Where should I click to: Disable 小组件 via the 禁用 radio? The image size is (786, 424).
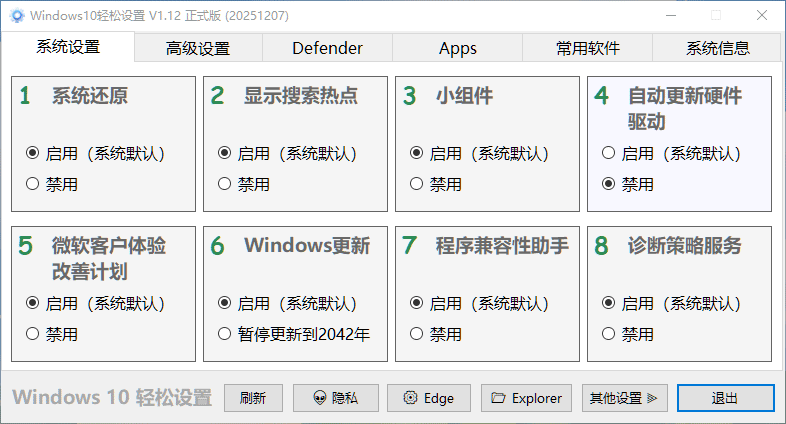417,184
